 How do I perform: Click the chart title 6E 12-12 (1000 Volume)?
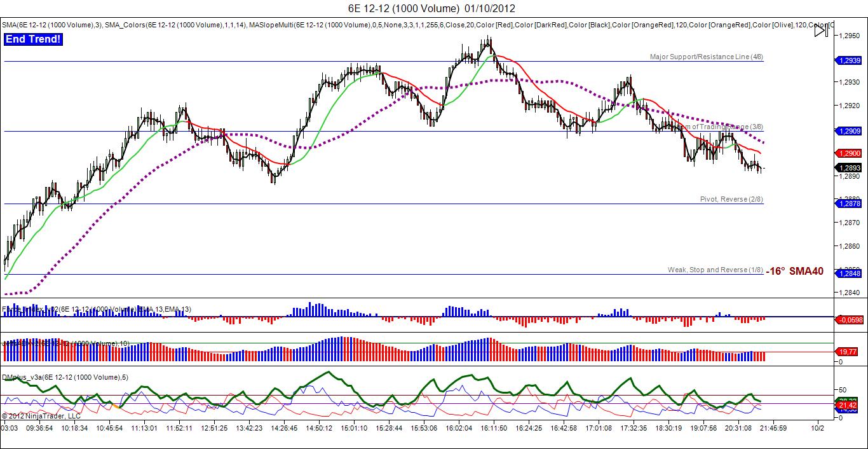pyautogui.click(x=403, y=8)
